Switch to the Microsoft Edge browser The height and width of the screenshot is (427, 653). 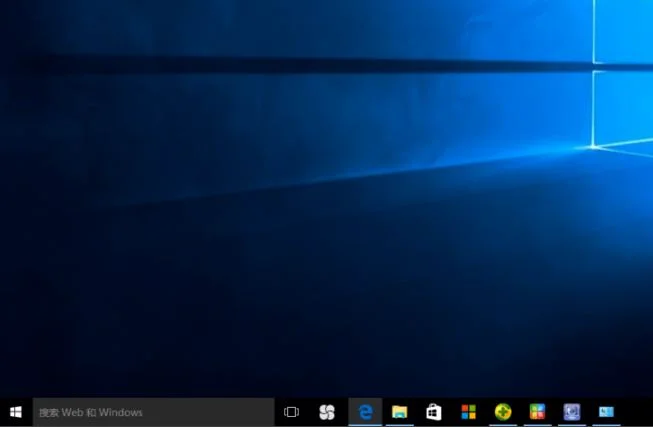(365, 412)
